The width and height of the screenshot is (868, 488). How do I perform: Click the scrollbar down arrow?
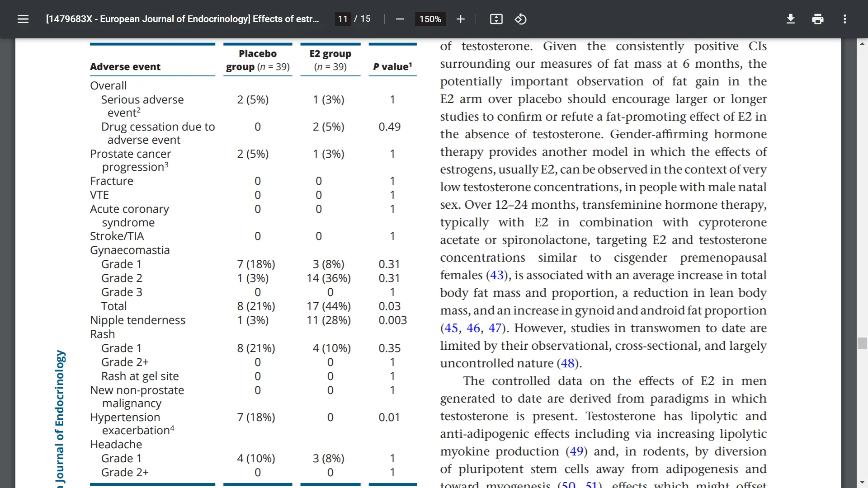(862, 482)
